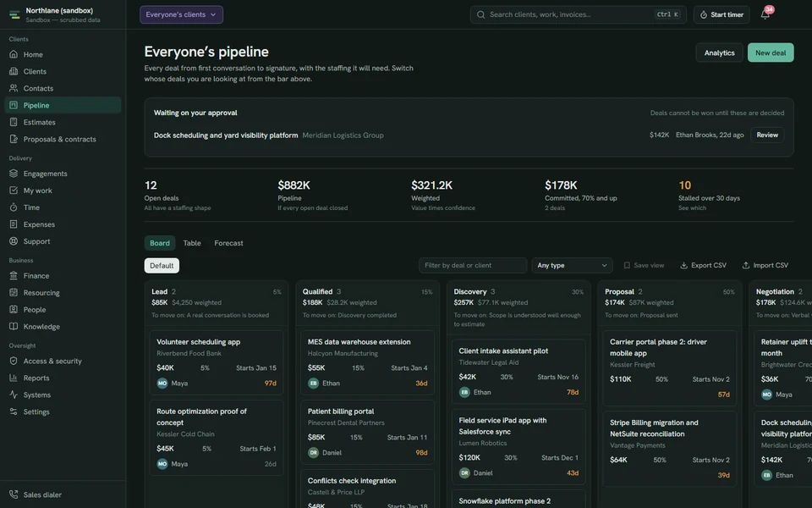Screen dimensions: 812x508
Task: Click the Sales dialer phone icon
Action: 14,494
